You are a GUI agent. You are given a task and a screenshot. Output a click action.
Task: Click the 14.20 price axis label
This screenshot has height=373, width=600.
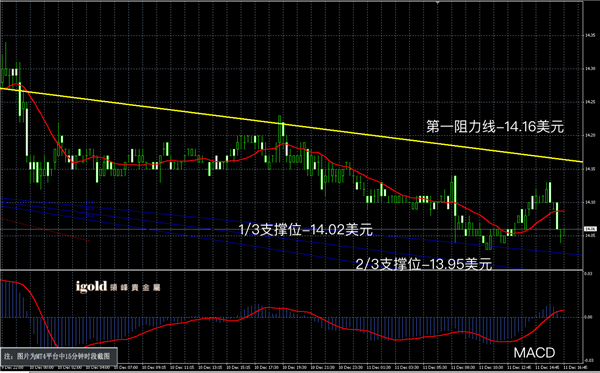point(590,135)
